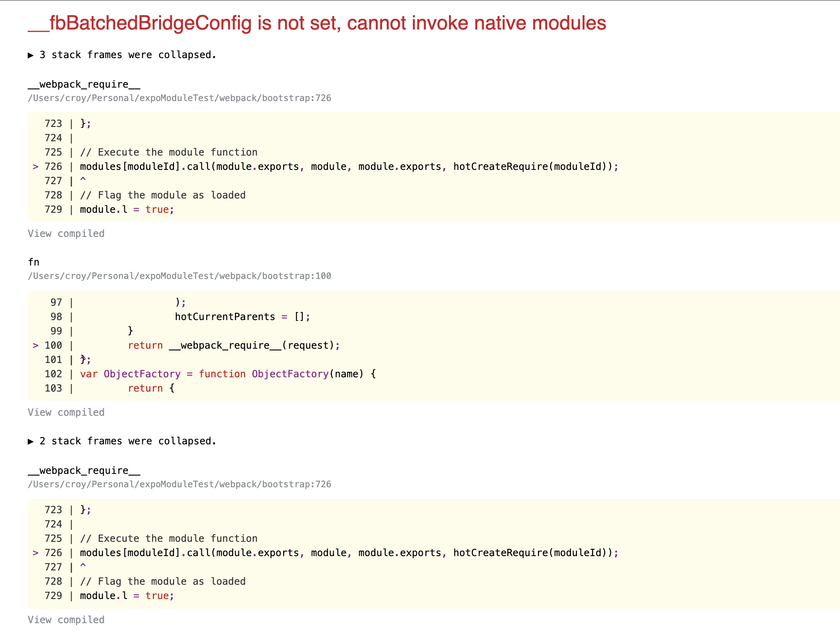The image size is (840, 633).
Task: Click the "// Execute the module function" comment line
Action: 168,152
